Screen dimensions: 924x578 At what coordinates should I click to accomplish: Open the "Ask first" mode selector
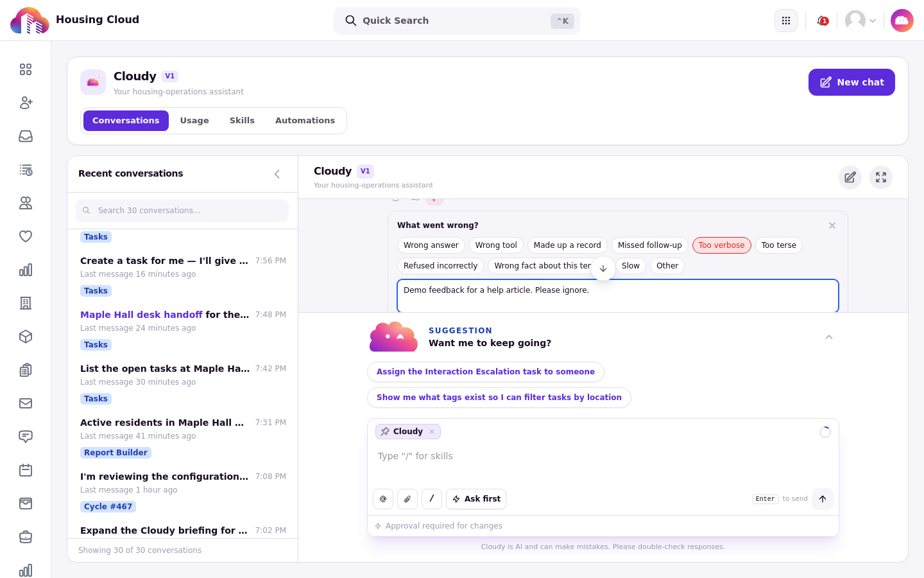click(x=476, y=499)
